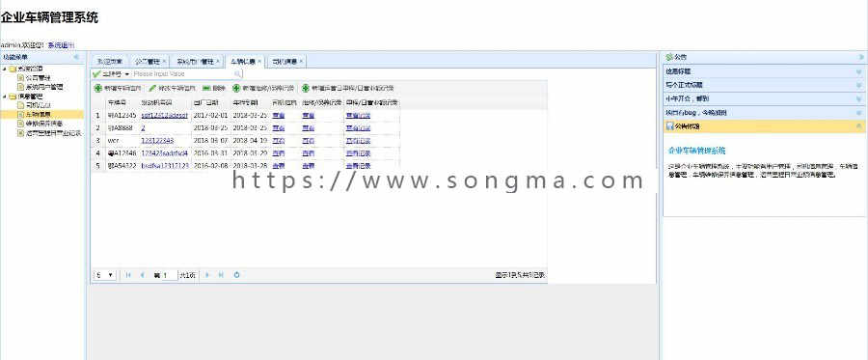Collapse the 信息管理 tree folder

(x=5, y=97)
